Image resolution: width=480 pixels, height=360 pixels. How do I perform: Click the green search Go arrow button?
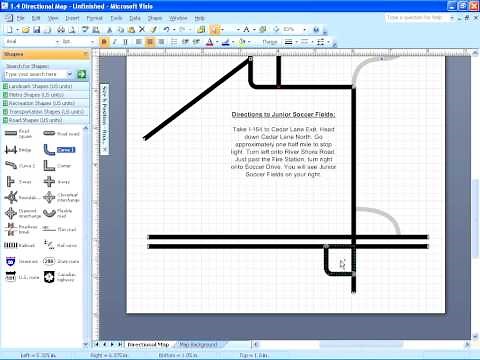81,74
